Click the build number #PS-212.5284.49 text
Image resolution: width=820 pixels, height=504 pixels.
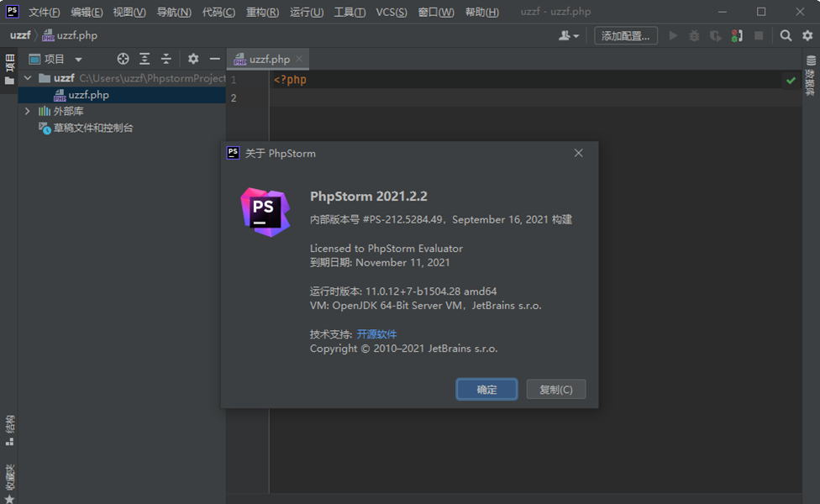tap(403, 219)
